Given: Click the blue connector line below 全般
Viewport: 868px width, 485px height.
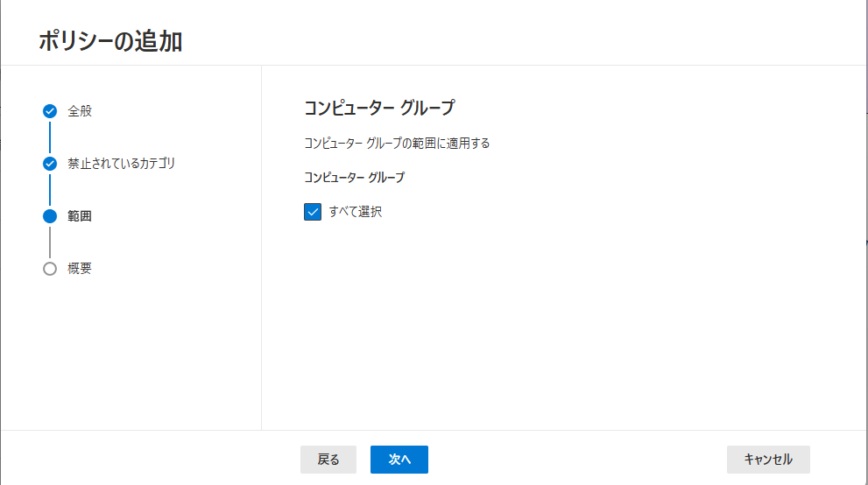Looking at the screenshot, I should (50, 137).
